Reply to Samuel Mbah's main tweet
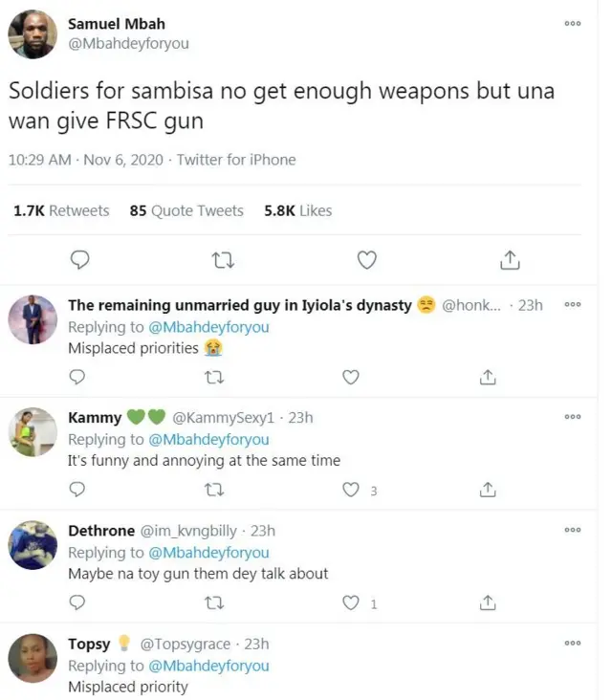 click(80, 259)
